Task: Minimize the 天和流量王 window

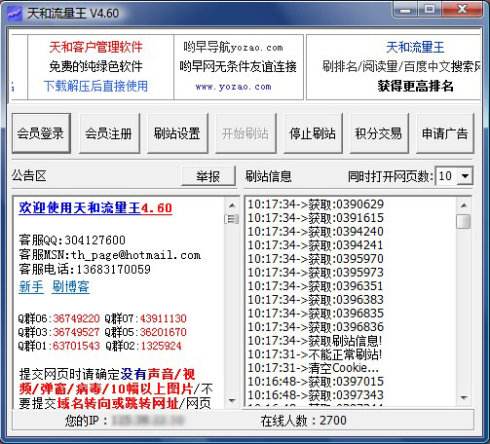Action: tap(406, 10)
